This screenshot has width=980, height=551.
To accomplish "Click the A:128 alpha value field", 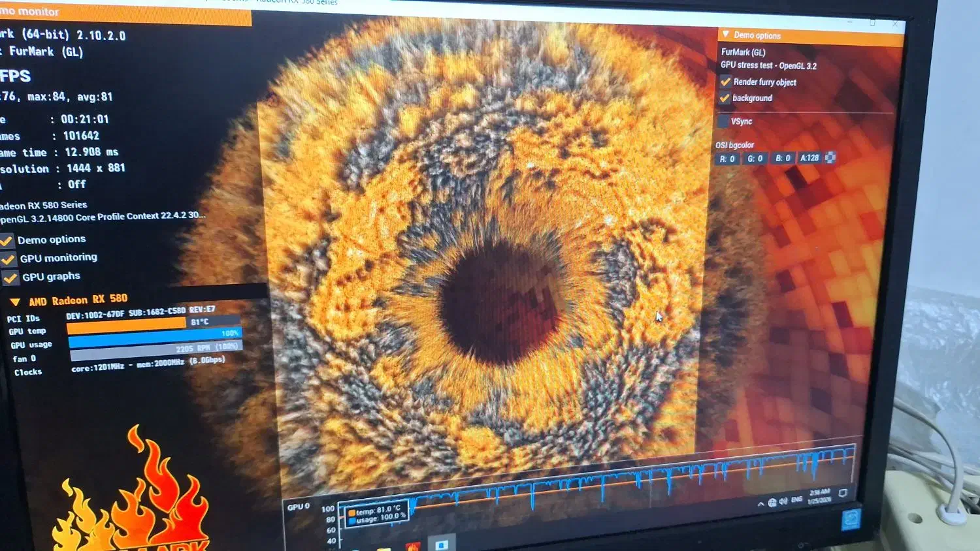I will pos(809,158).
